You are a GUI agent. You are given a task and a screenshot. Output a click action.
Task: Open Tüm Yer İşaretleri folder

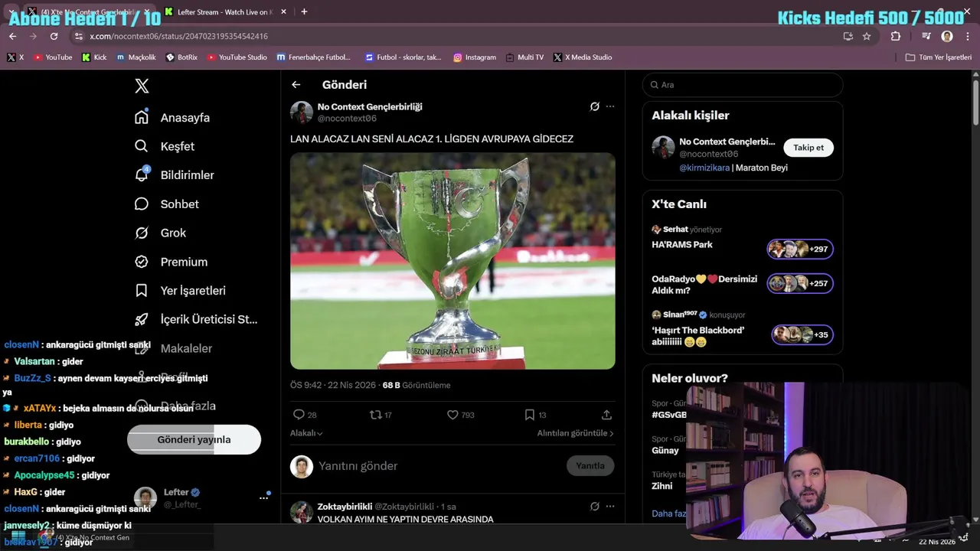pos(938,57)
